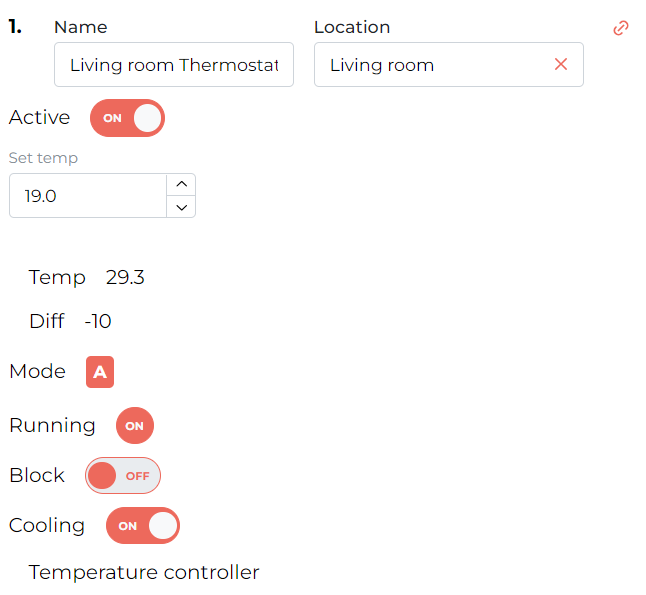
Task: Turn off the Active switch
Action: pos(127,118)
